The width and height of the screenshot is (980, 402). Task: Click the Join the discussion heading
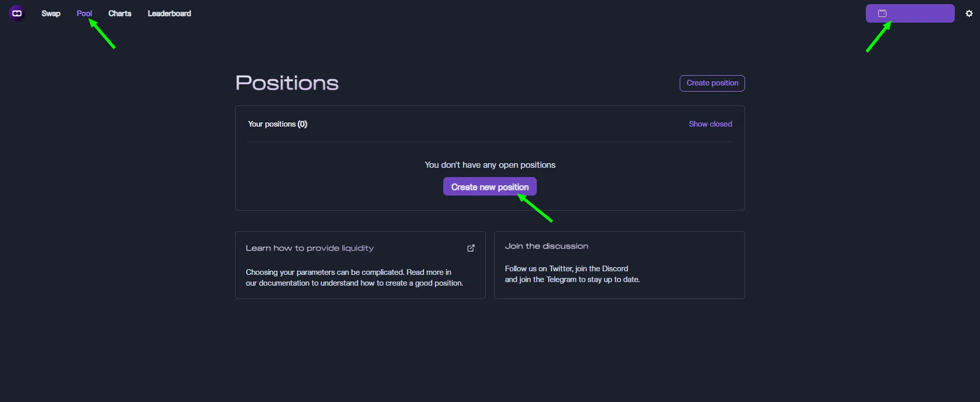coord(547,246)
